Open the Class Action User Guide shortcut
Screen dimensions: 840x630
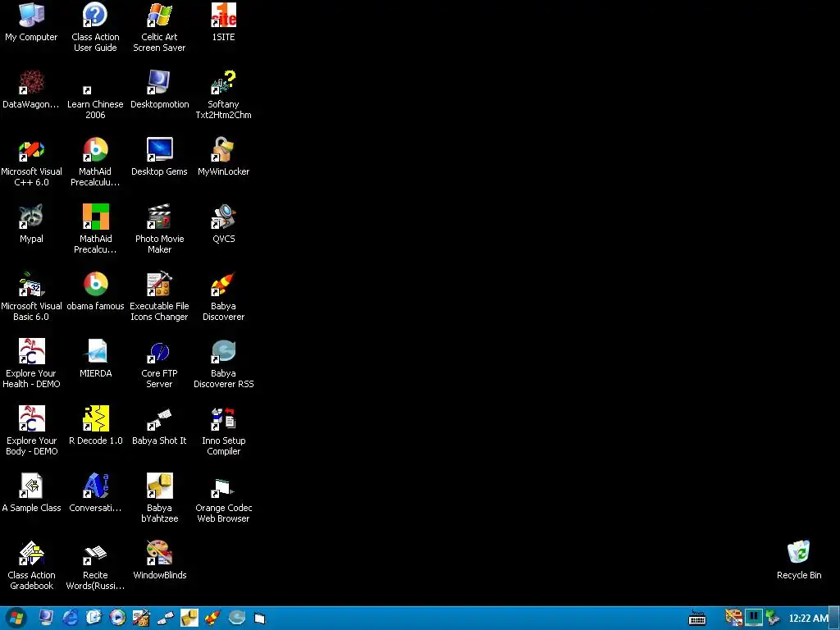click(x=95, y=27)
